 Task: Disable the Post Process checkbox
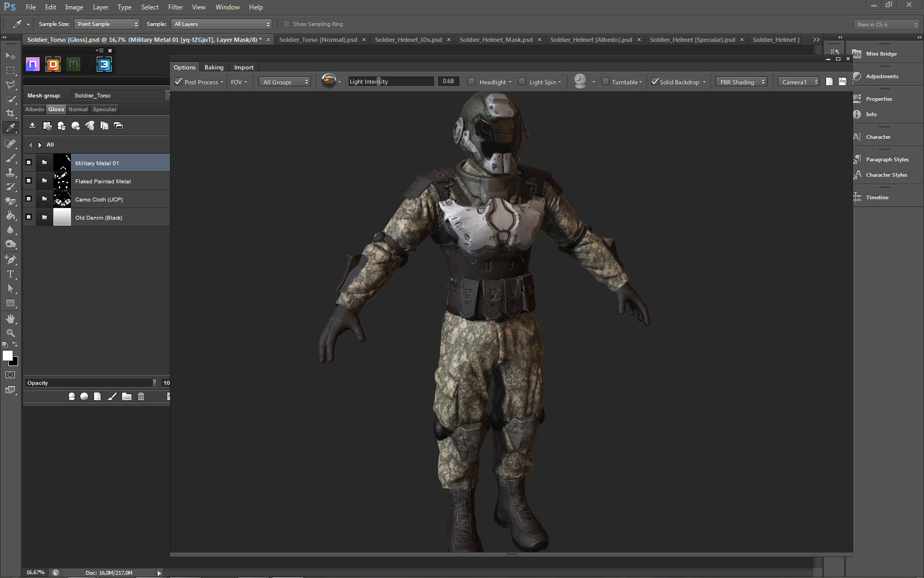point(179,81)
